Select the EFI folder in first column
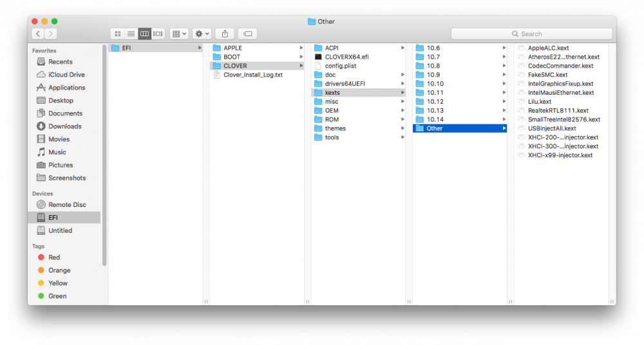 click(x=156, y=48)
